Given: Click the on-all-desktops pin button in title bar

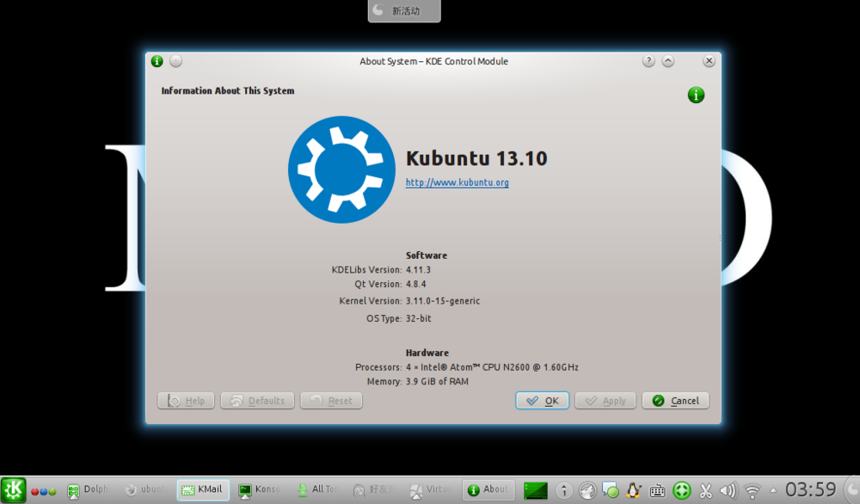Looking at the screenshot, I should (175, 61).
